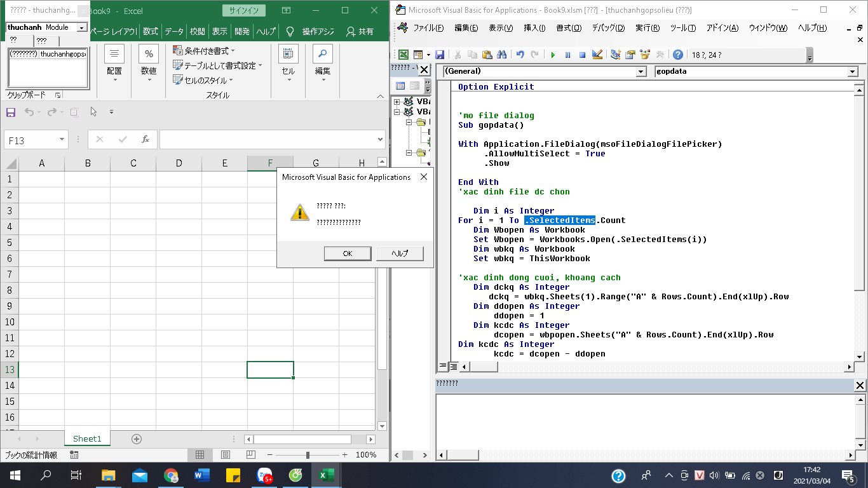Click the Excel formula bar input
The height and width of the screenshot is (488, 868).
[x=267, y=140]
